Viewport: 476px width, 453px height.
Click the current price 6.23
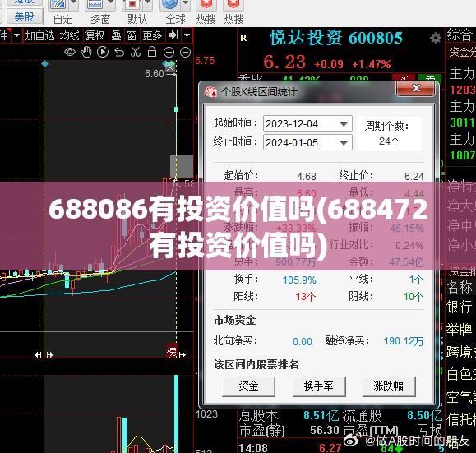[284, 62]
